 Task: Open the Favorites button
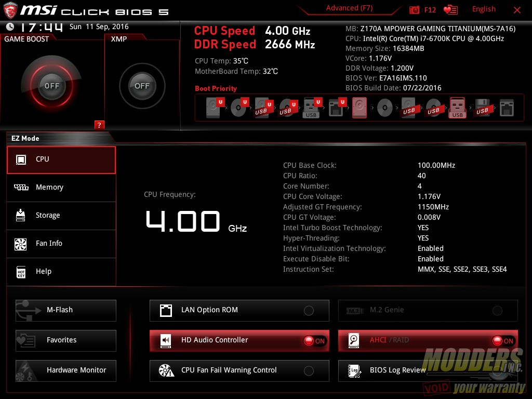click(66, 341)
